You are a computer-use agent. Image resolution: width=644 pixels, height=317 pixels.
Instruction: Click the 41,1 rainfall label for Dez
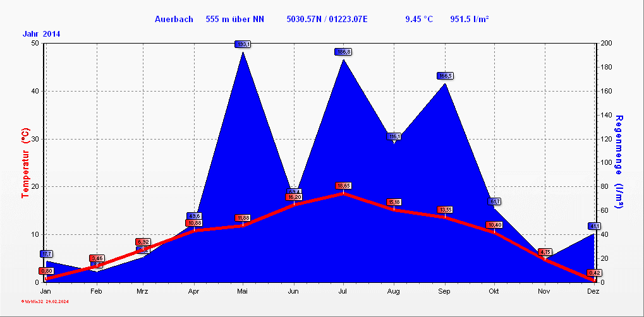click(x=594, y=226)
